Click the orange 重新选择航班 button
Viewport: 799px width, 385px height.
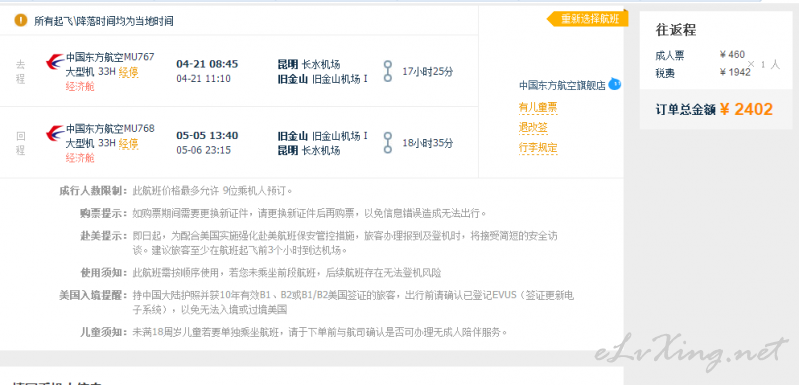588,19
